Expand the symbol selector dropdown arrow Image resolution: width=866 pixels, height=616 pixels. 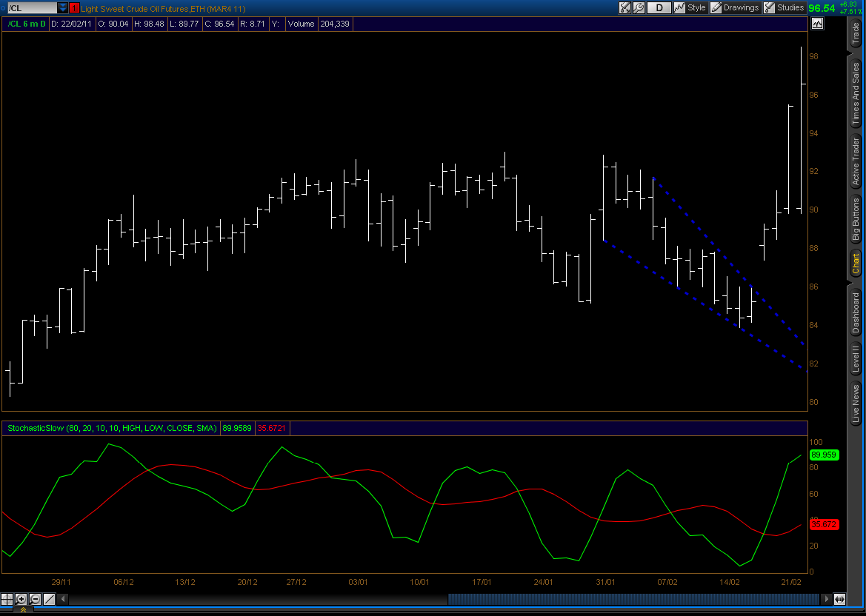point(63,7)
